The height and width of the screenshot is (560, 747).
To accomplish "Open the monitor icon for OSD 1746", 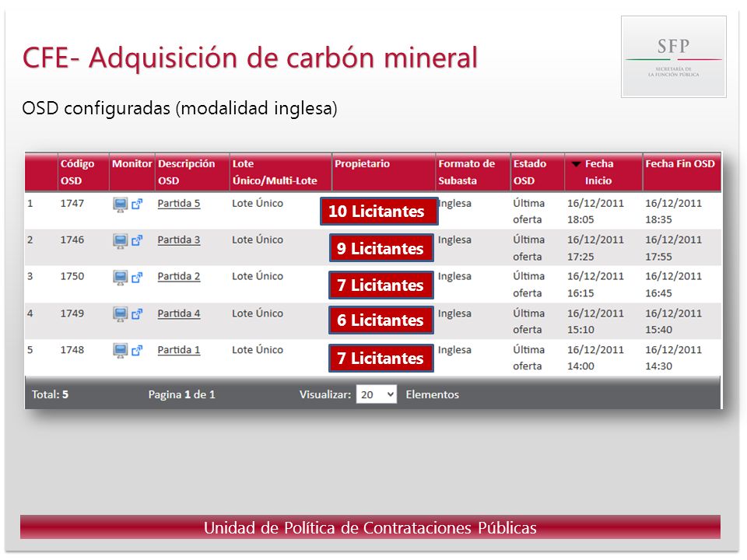I will click(x=120, y=241).
